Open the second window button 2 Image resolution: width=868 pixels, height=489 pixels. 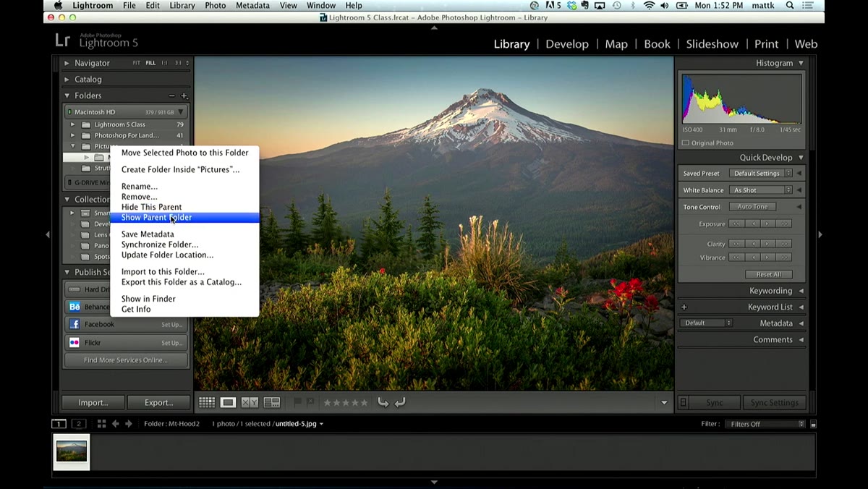click(x=79, y=424)
